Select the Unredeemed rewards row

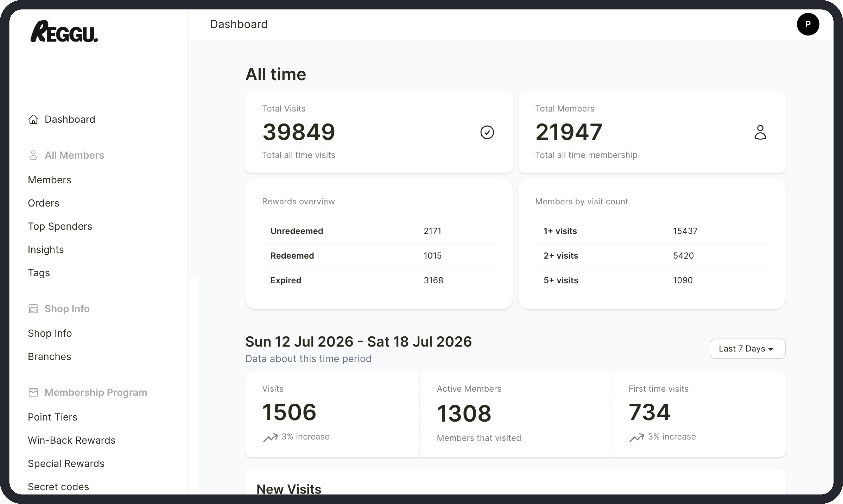coord(378,231)
